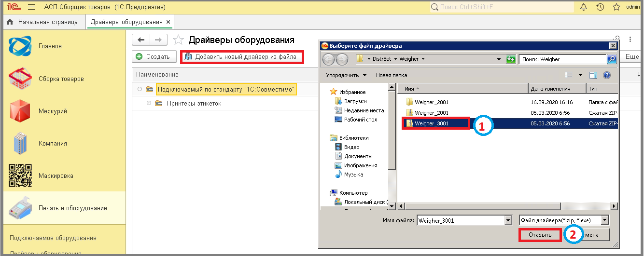Open address path history dropdown
Viewport: 644px width, 256px height.
coord(499,59)
